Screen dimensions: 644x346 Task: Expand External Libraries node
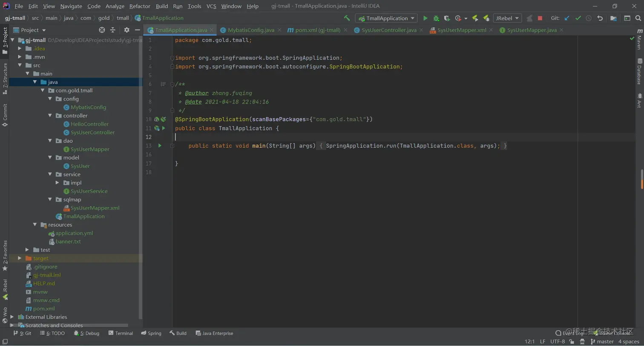(12, 317)
